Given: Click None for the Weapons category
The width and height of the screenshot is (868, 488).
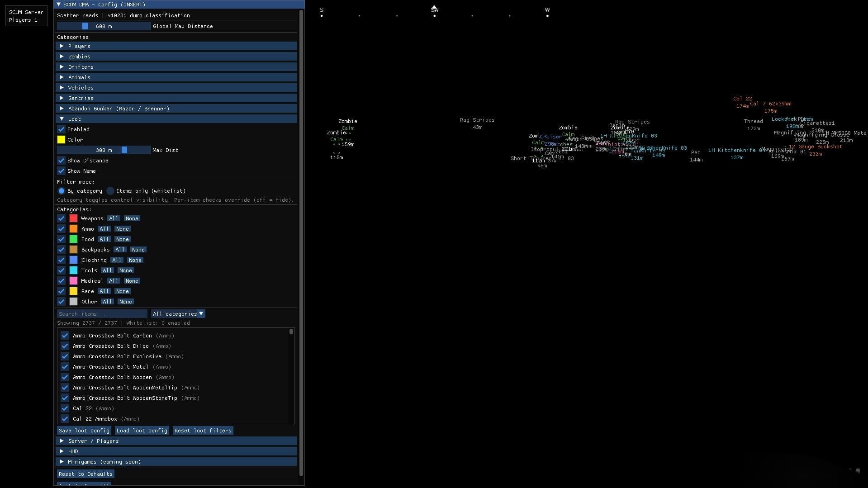Looking at the screenshot, I should (132, 218).
